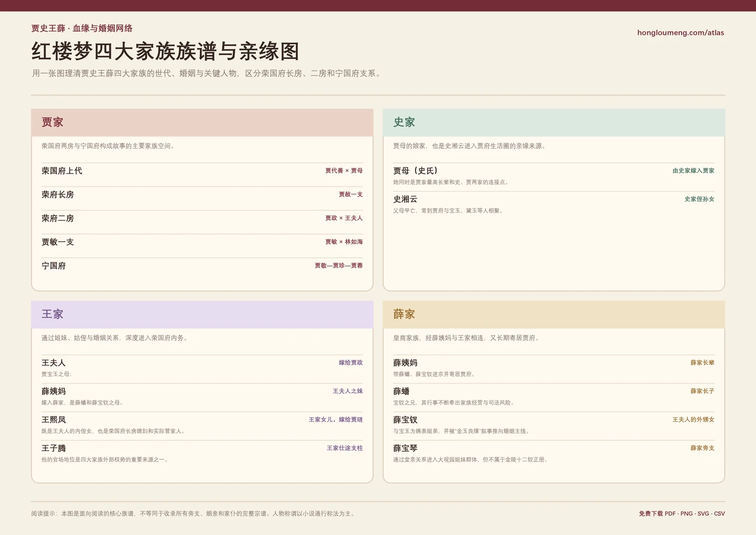Click the subtitle line starting 用一张图理清

point(207,73)
